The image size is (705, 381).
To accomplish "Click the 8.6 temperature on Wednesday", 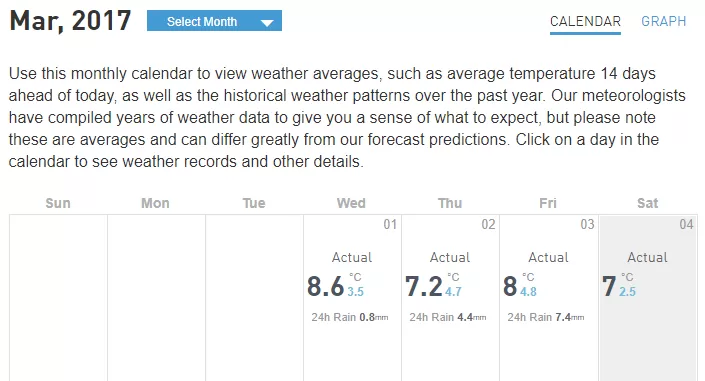I will (326, 287).
